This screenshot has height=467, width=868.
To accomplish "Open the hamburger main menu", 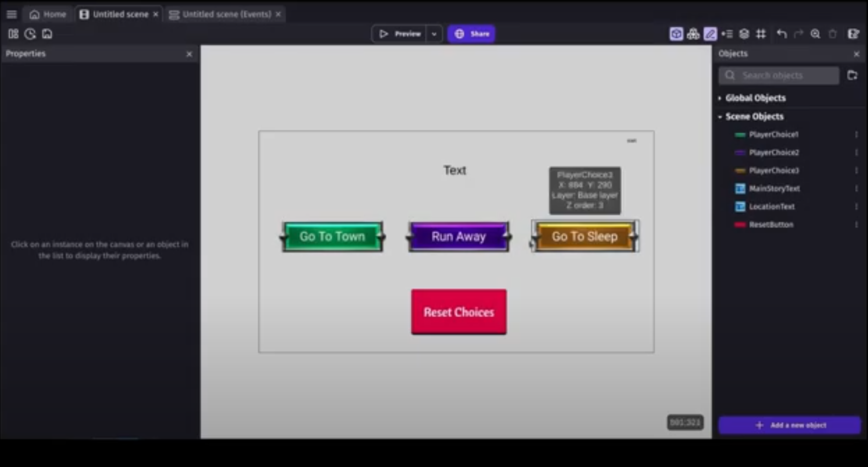I will pos(11,14).
